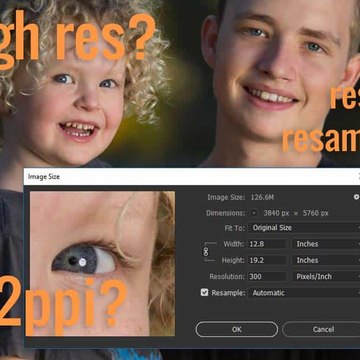This screenshot has height=360, width=360.
Task: Click the Resolution: label
Action: (227, 277)
